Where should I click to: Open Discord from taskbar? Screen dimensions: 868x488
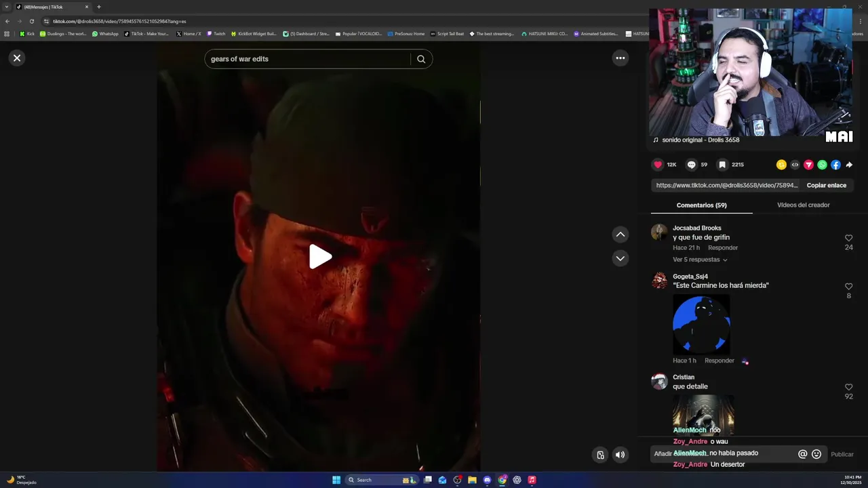pyautogui.click(x=487, y=480)
